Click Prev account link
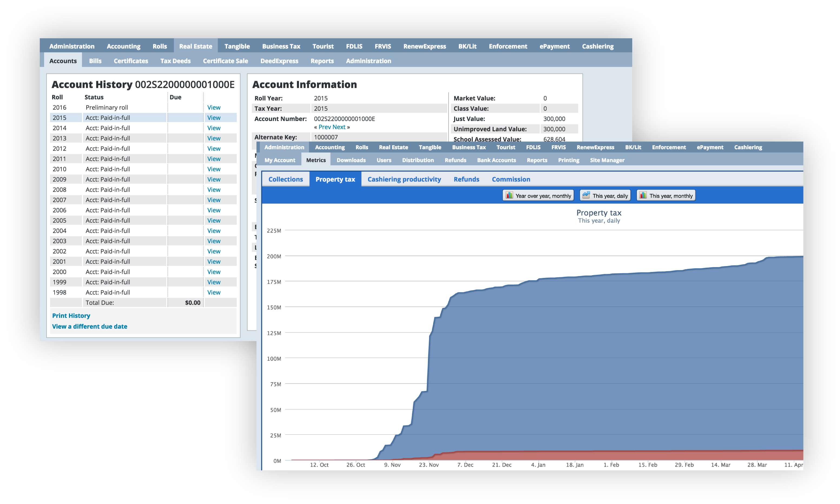The height and width of the screenshot is (504, 840). pos(325,127)
